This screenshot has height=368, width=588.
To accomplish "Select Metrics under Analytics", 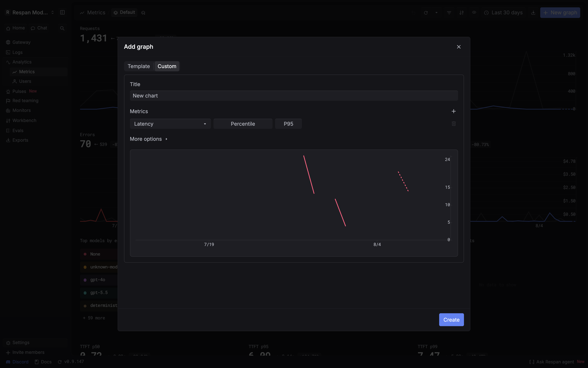I will click(39, 72).
